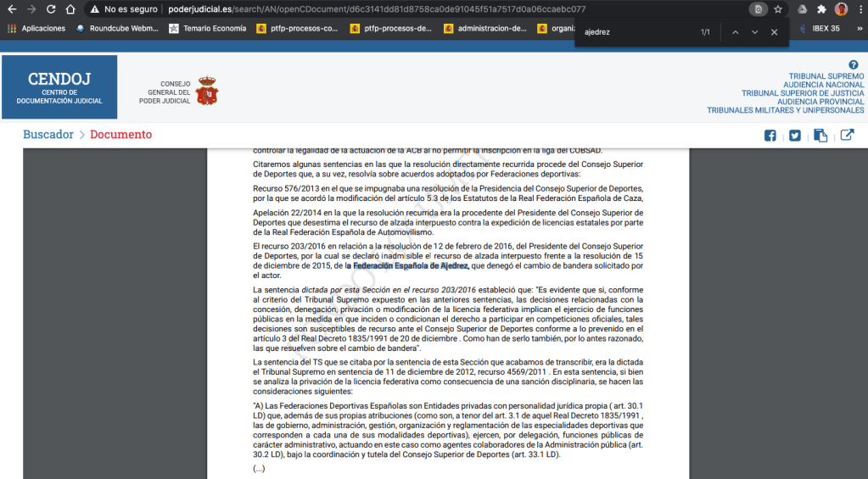Go back to Buscador breadcrumb
This screenshot has width=868, height=479.
point(48,135)
